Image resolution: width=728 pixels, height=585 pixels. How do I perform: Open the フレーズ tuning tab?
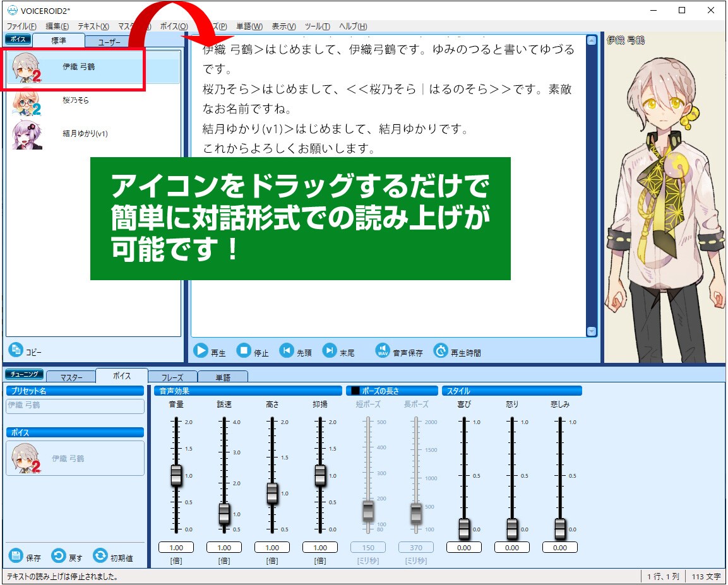(172, 377)
